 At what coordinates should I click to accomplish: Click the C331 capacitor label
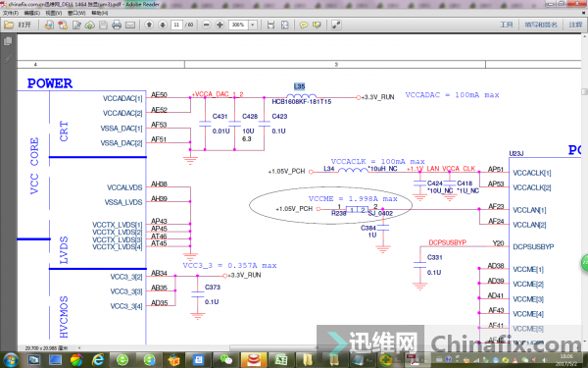[434, 257]
